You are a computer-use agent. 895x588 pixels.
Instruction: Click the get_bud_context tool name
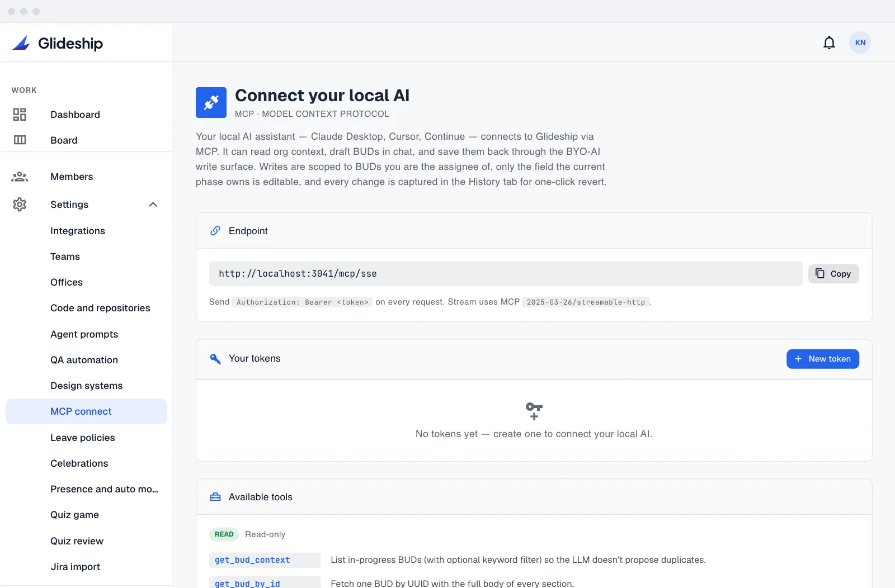(252, 560)
